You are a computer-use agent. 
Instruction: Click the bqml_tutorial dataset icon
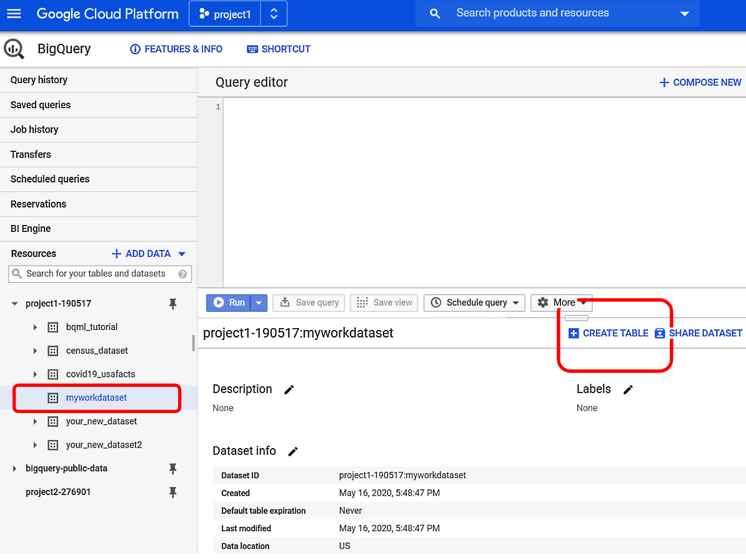[x=53, y=327]
